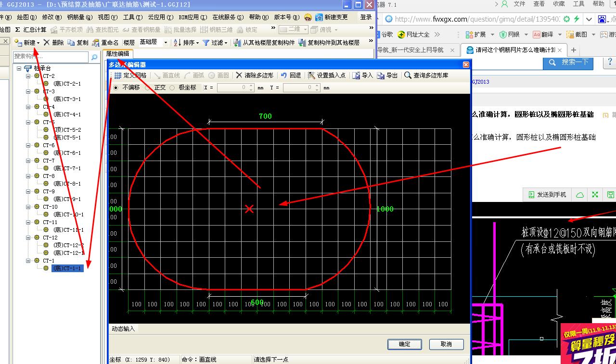Open the 新建 dropdown arrow
Viewport: 616px width, 364px height.
tap(38, 43)
